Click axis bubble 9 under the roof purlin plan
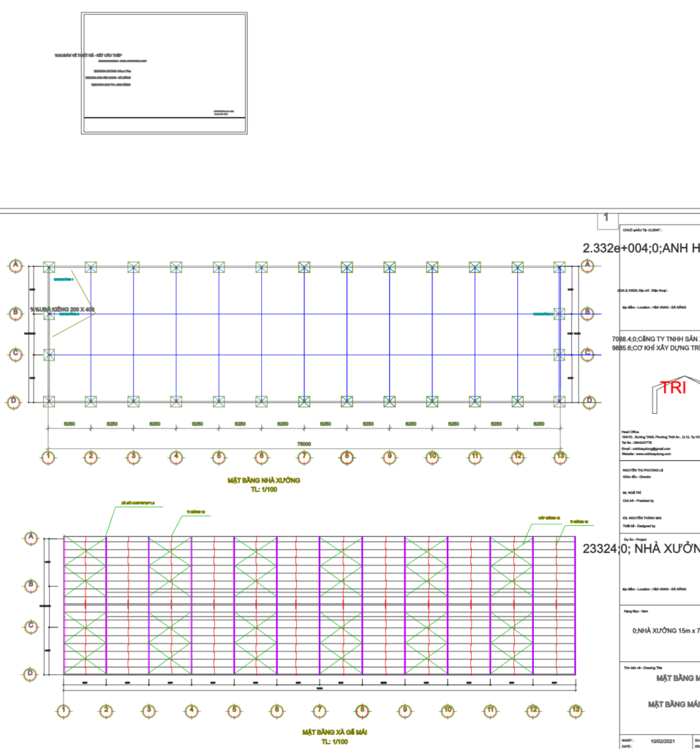700x749 pixels. click(x=405, y=711)
